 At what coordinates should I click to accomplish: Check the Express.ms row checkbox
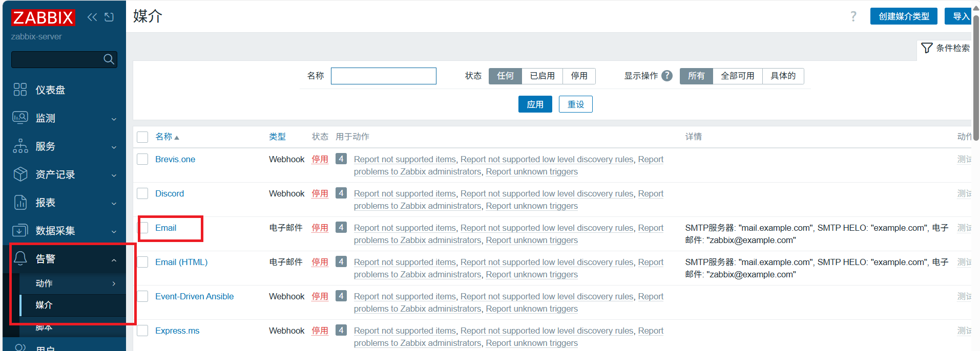click(142, 331)
